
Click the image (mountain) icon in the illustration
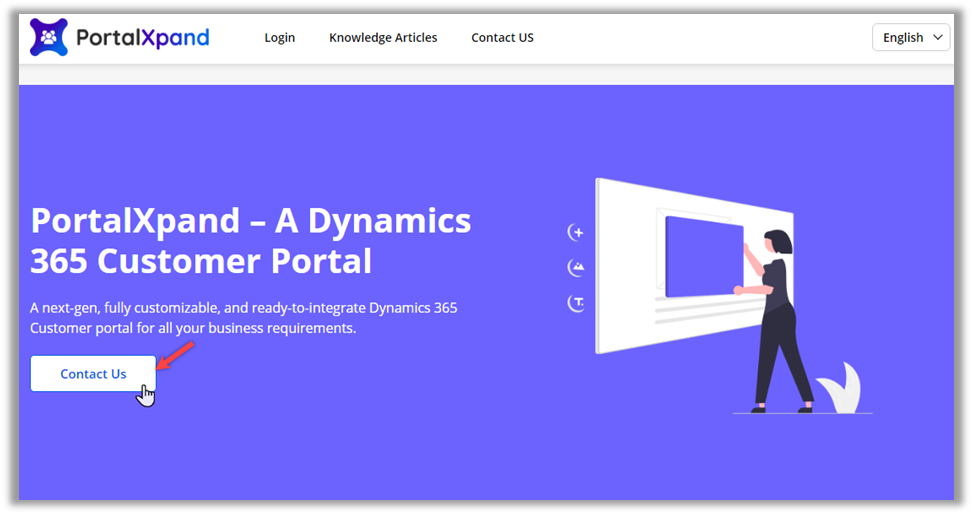pos(576,267)
